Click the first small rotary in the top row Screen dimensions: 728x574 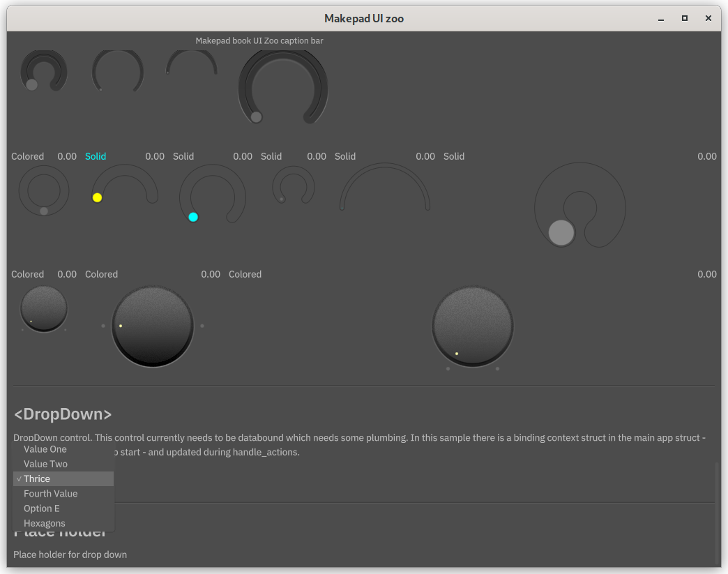[x=43, y=71]
